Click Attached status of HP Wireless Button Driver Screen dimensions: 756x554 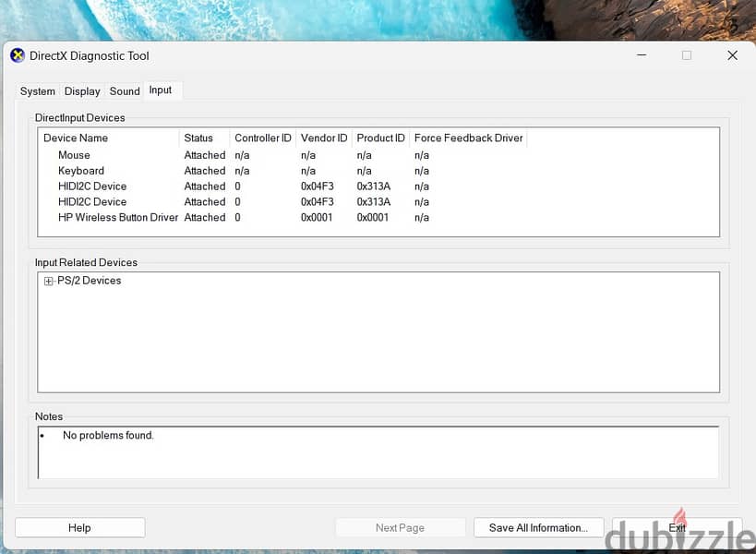[205, 218]
